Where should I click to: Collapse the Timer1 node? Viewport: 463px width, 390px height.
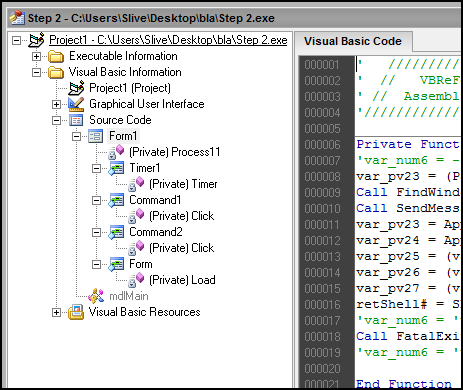(x=96, y=168)
